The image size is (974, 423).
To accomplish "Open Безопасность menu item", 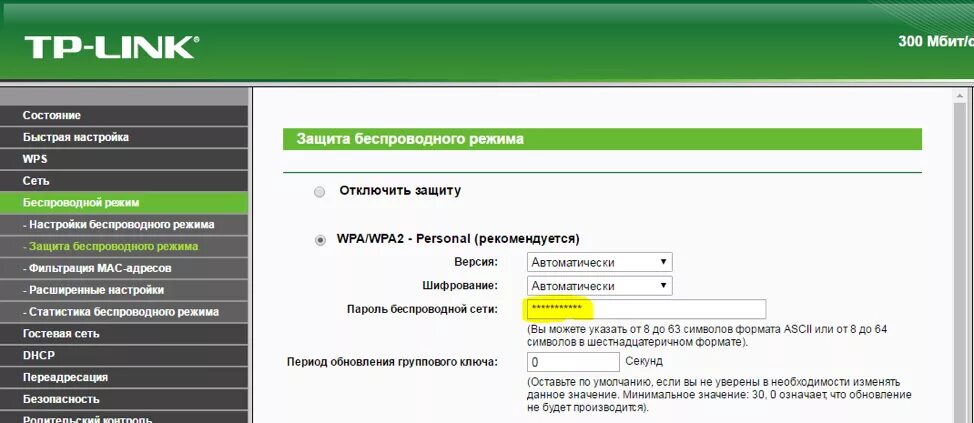I will click(x=124, y=399).
